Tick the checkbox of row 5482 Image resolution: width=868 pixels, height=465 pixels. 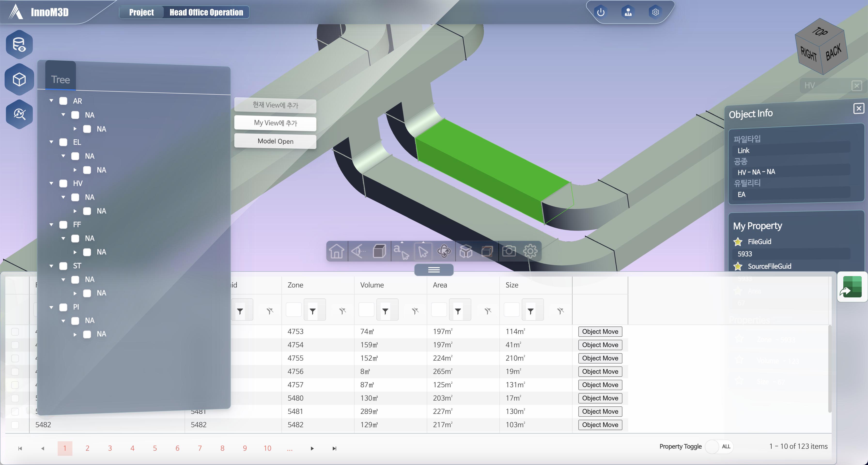[15, 425]
